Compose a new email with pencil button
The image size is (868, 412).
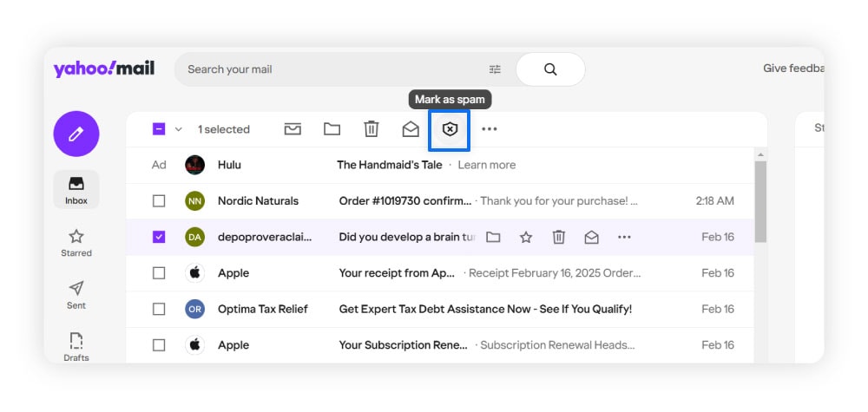coord(76,134)
